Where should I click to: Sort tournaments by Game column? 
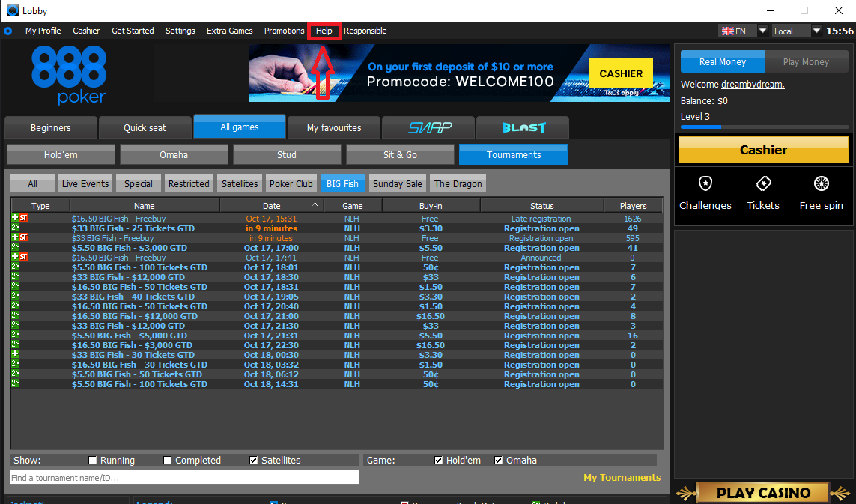point(353,206)
